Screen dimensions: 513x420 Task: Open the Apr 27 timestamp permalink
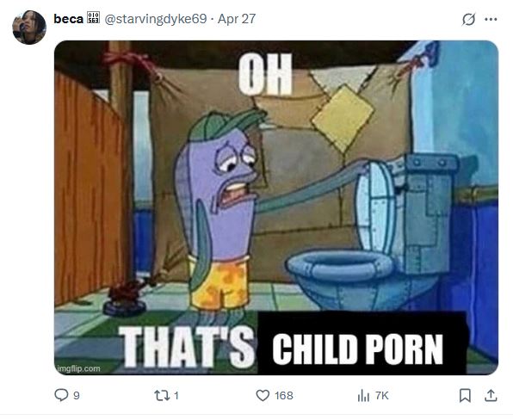click(x=237, y=19)
